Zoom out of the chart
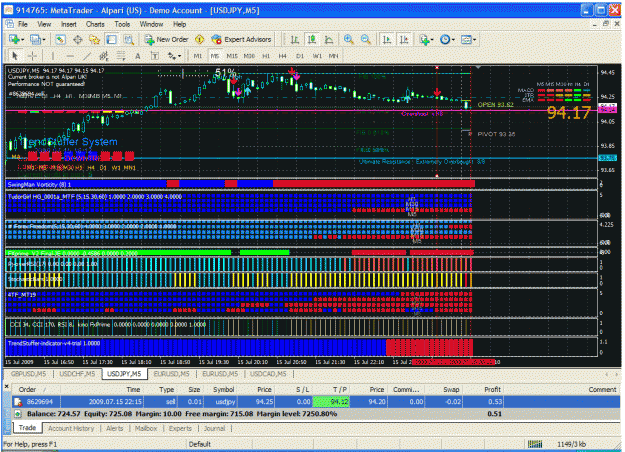 pos(366,39)
